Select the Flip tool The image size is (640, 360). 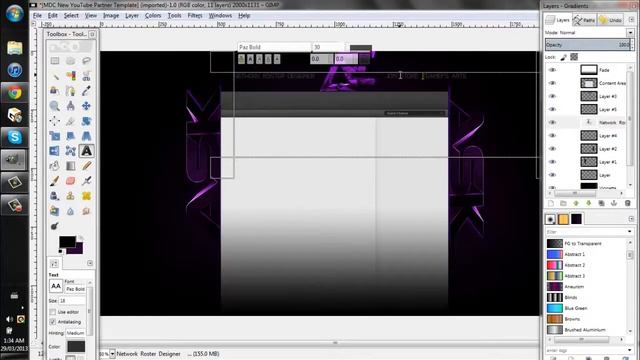[55, 151]
